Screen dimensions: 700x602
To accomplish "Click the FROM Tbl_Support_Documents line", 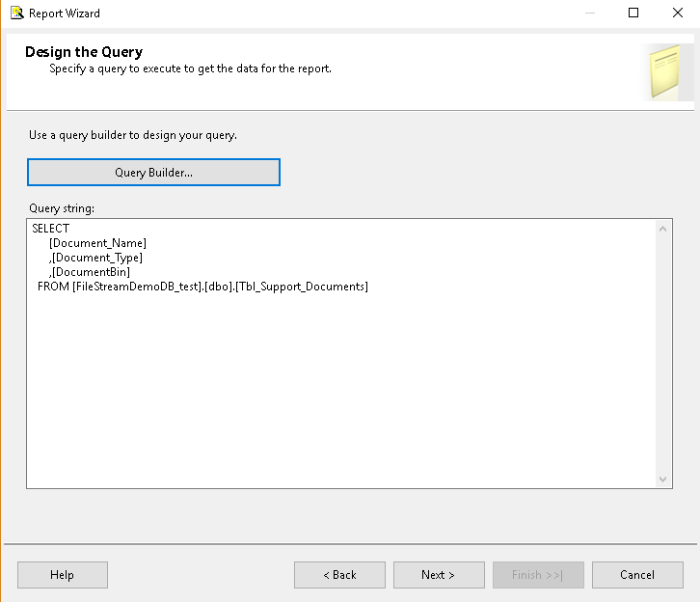I will (x=202, y=287).
